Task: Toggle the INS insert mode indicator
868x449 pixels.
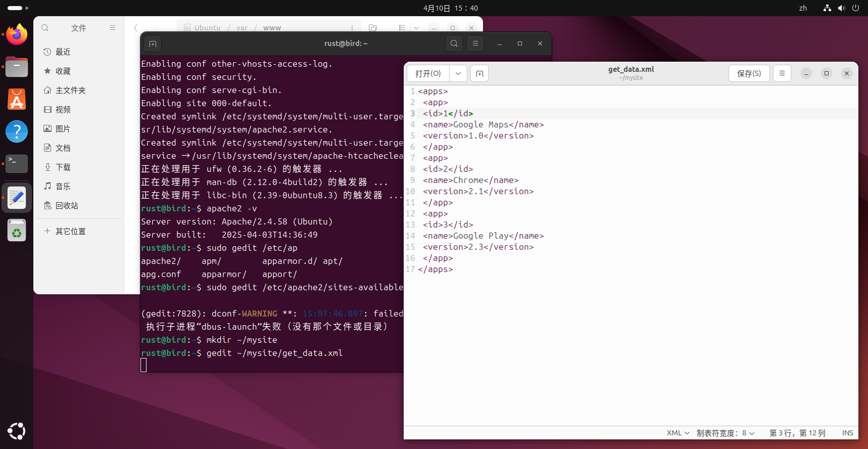Action: (847, 433)
